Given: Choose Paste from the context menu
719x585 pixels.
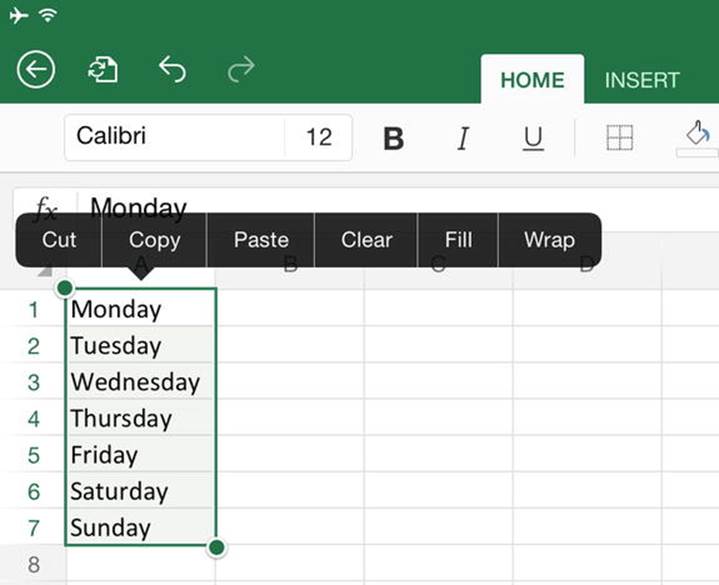Looking at the screenshot, I should (x=261, y=240).
